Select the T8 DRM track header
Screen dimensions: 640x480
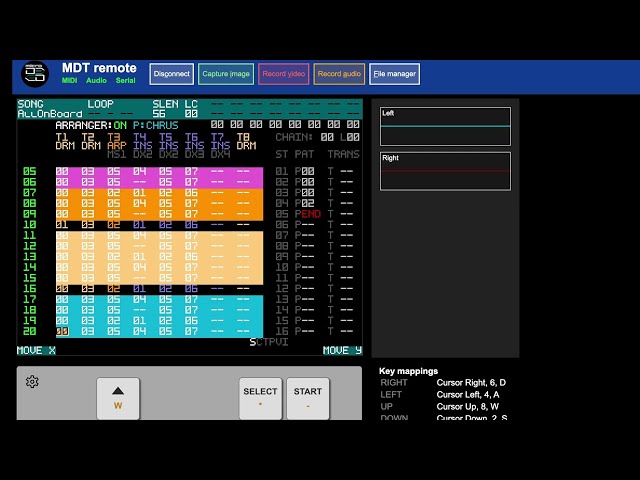(x=246, y=141)
